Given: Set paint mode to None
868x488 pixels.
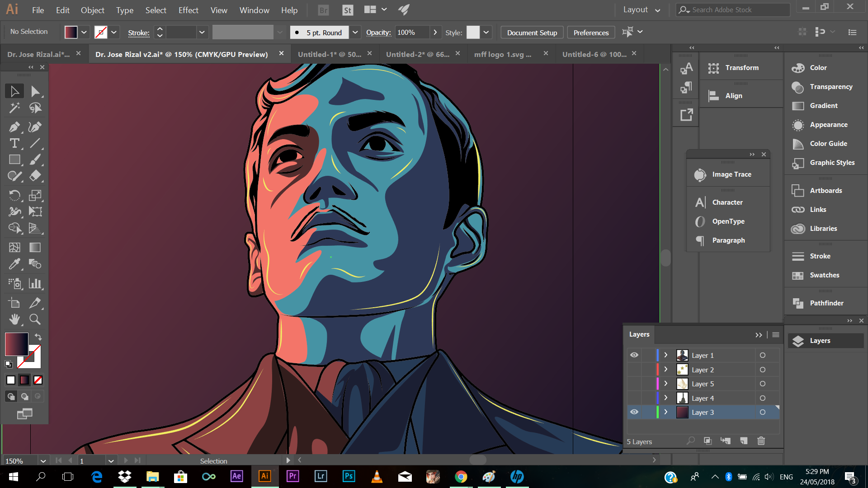Looking at the screenshot, I should tap(38, 380).
